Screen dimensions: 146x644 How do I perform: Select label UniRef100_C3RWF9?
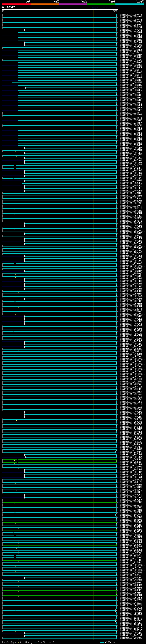[x=131, y=90]
